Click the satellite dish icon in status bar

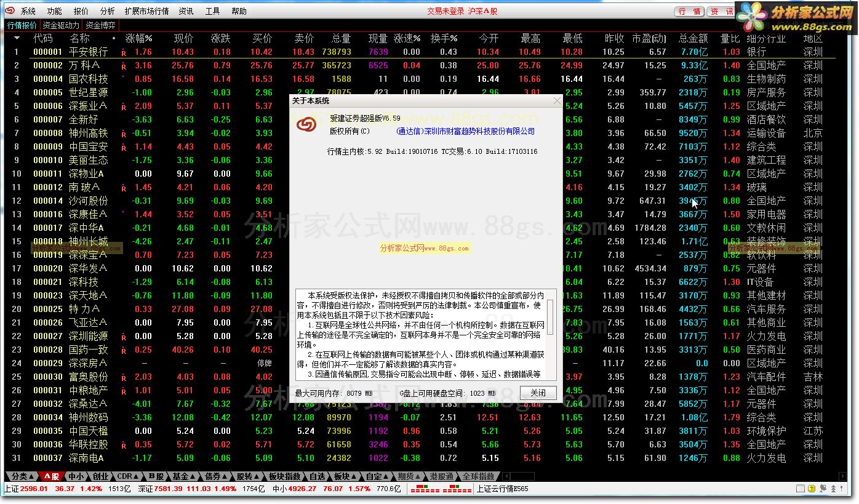(x=823, y=489)
